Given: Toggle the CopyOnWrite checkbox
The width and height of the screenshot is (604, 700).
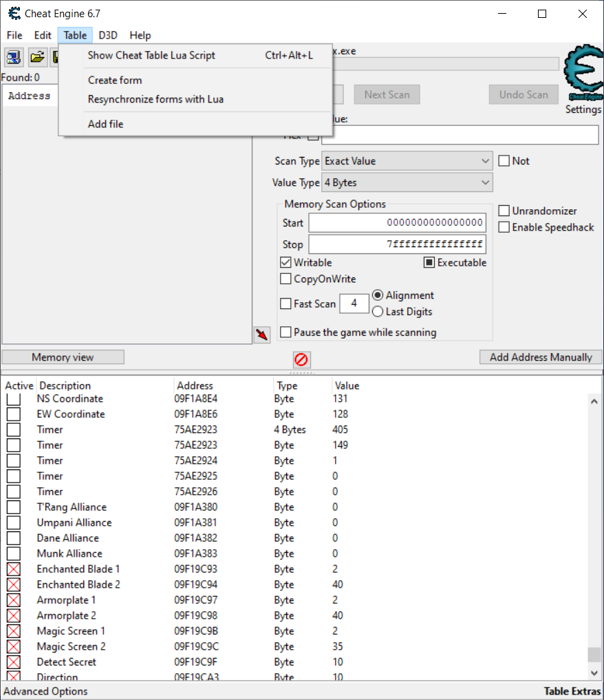Looking at the screenshot, I should coord(286,279).
